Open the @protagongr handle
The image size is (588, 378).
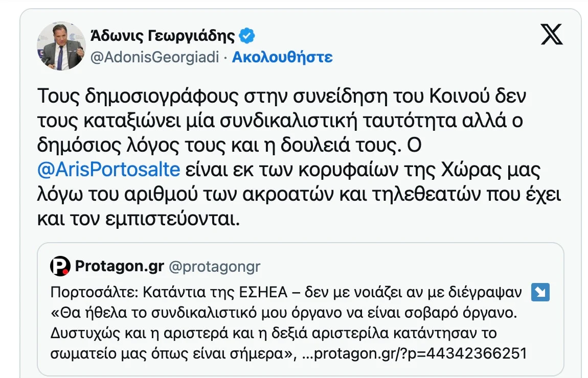click(x=215, y=266)
